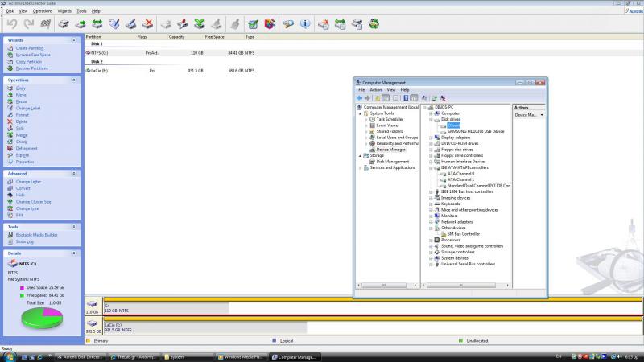644x362 pixels.
Task: Click the Disk 2 drive icon in bottom map
Action: pyautogui.click(x=92, y=323)
